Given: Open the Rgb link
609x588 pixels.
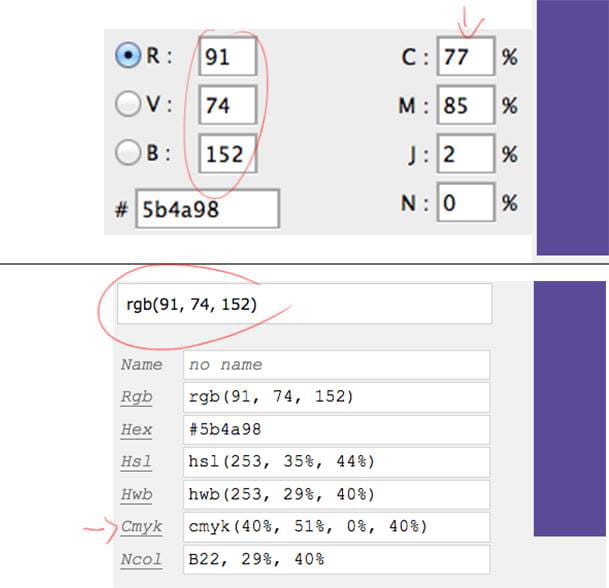Looking at the screenshot, I should (x=136, y=397).
